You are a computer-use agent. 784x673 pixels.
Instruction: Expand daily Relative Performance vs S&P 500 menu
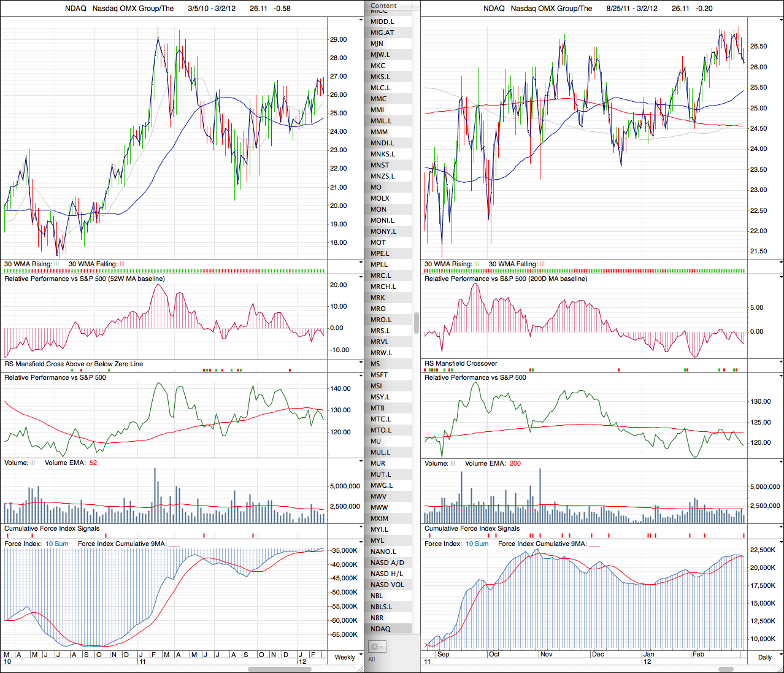click(x=780, y=377)
